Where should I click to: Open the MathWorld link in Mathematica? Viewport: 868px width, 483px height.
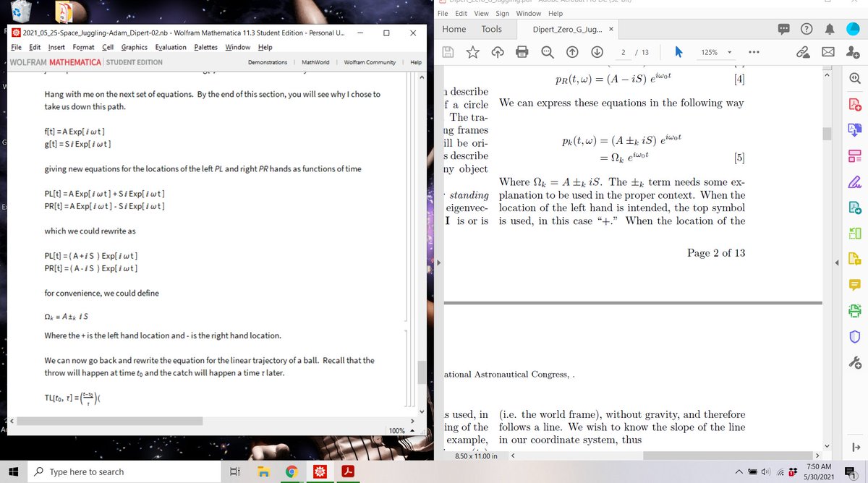pyautogui.click(x=315, y=62)
